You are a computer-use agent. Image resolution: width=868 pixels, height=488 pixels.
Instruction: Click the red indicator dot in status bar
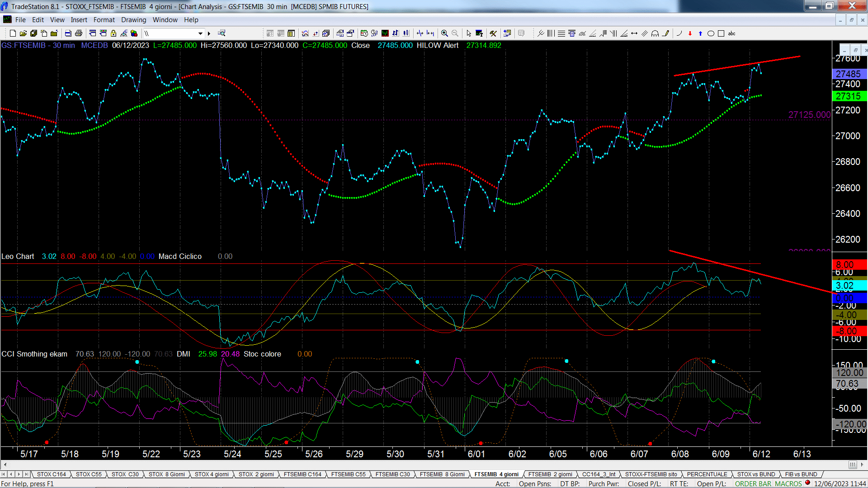(807, 483)
